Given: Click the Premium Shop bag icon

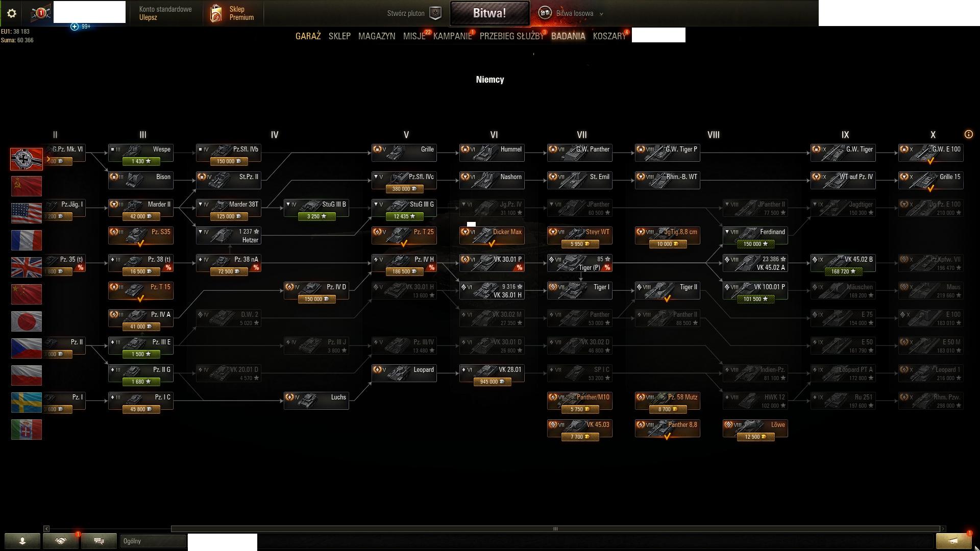Looking at the screenshot, I should 216,13.
